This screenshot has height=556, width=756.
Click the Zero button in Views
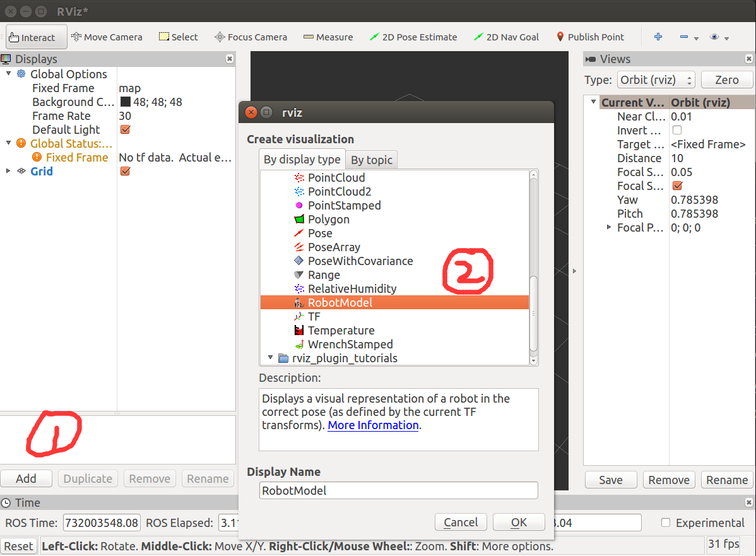tap(726, 80)
